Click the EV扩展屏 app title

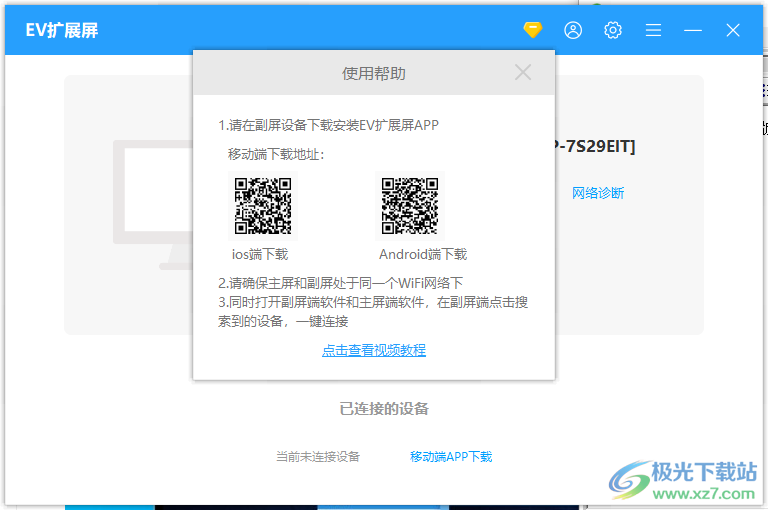(x=62, y=30)
